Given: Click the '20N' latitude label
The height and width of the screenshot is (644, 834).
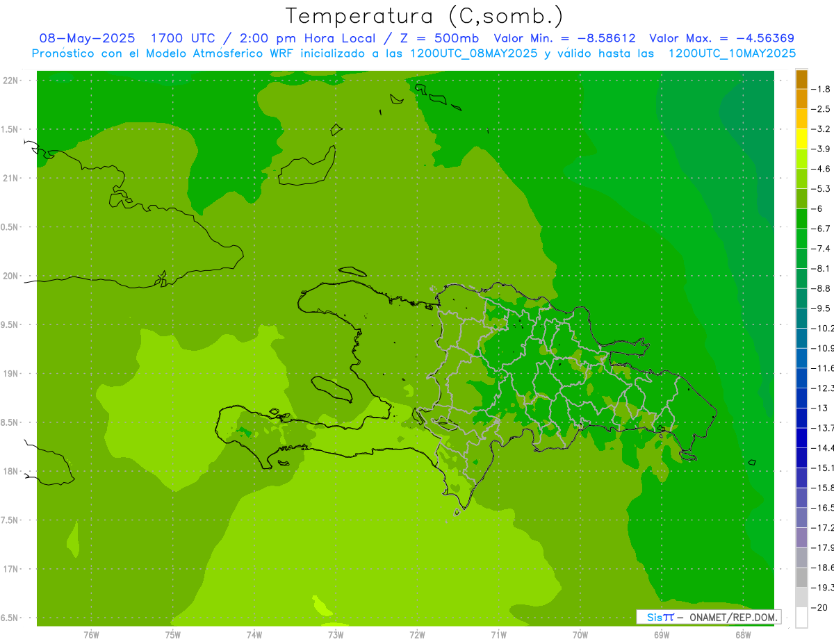Looking at the screenshot, I should [10, 276].
